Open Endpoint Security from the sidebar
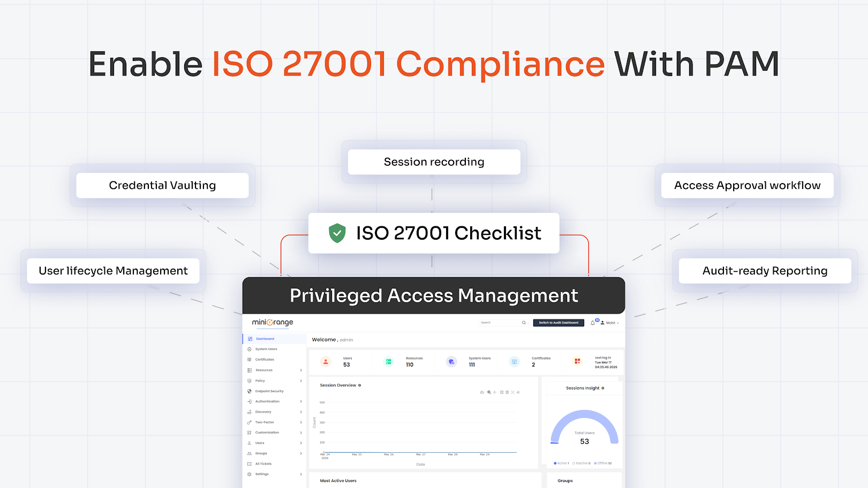Image resolution: width=868 pixels, height=488 pixels. click(x=269, y=391)
